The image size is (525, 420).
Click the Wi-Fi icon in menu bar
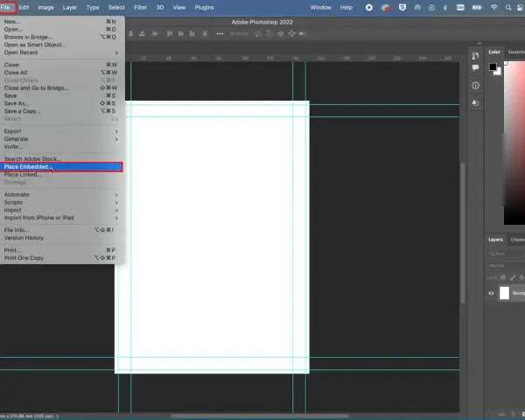point(493,7)
